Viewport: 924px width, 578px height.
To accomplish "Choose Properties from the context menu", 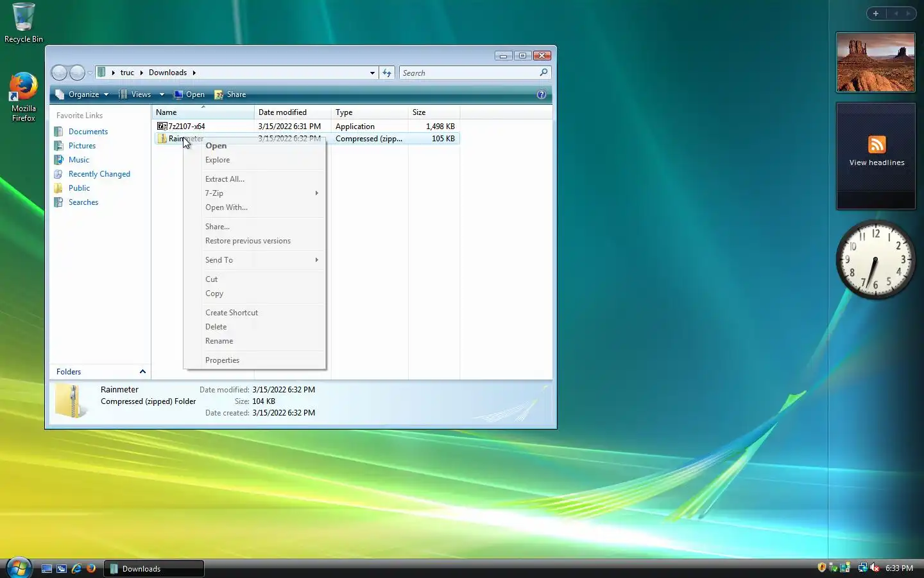I will pos(254,360).
